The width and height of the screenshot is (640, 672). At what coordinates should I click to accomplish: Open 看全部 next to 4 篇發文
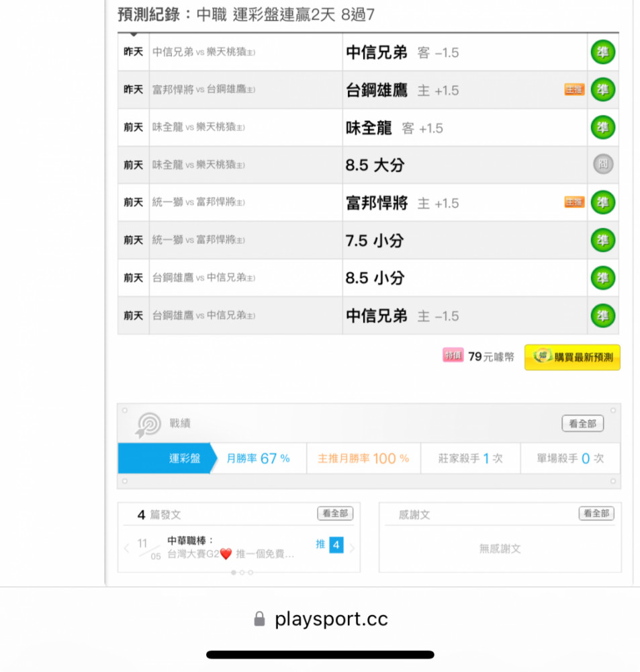335,513
